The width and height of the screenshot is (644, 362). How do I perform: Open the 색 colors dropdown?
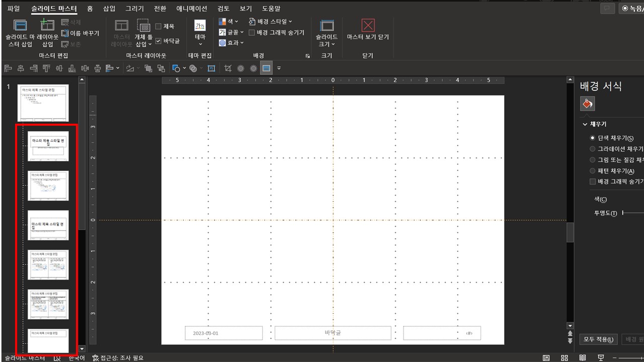228,22
